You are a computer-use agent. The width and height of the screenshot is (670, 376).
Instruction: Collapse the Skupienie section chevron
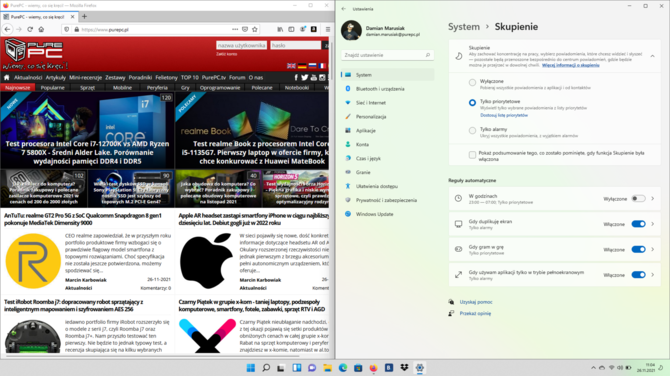pyautogui.click(x=652, y=56)
